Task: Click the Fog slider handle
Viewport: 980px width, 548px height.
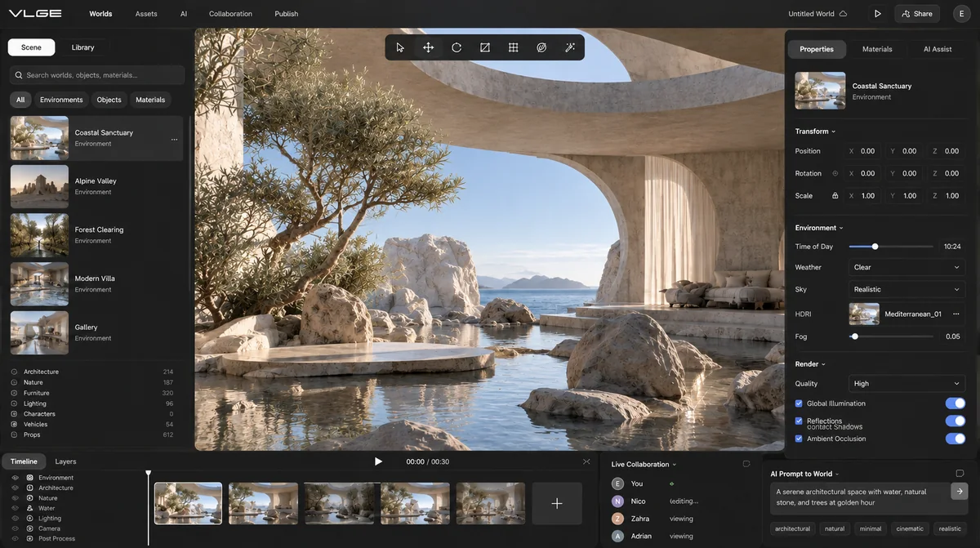Action: 854,336
